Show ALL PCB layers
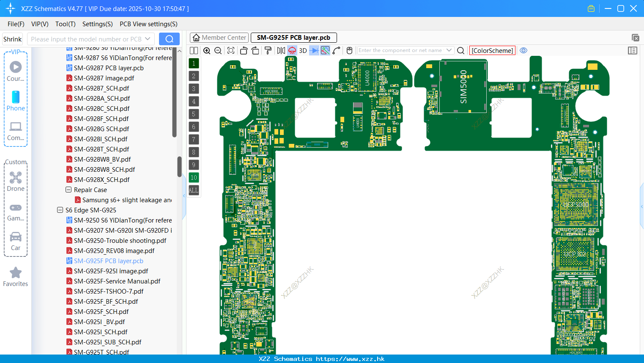 [194, 190]
